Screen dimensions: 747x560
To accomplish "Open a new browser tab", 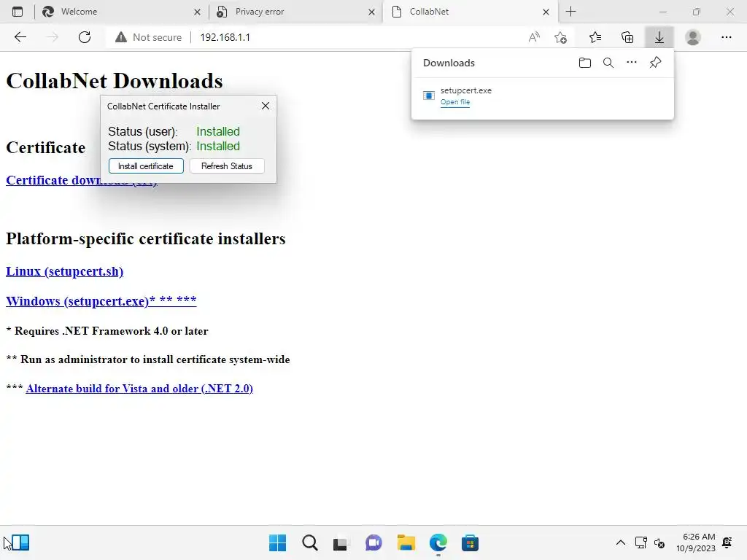I will (570, 12).
